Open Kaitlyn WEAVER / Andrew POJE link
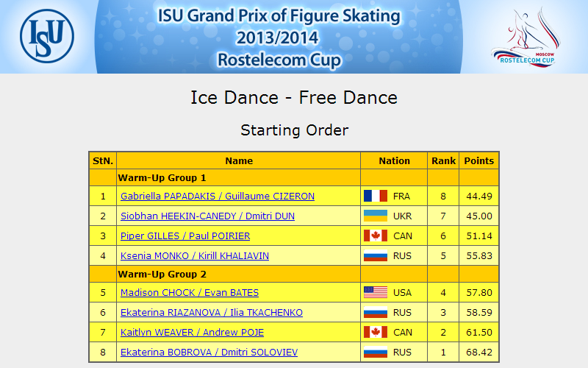Screen dimensions: 588x368 tap(192, 333)
